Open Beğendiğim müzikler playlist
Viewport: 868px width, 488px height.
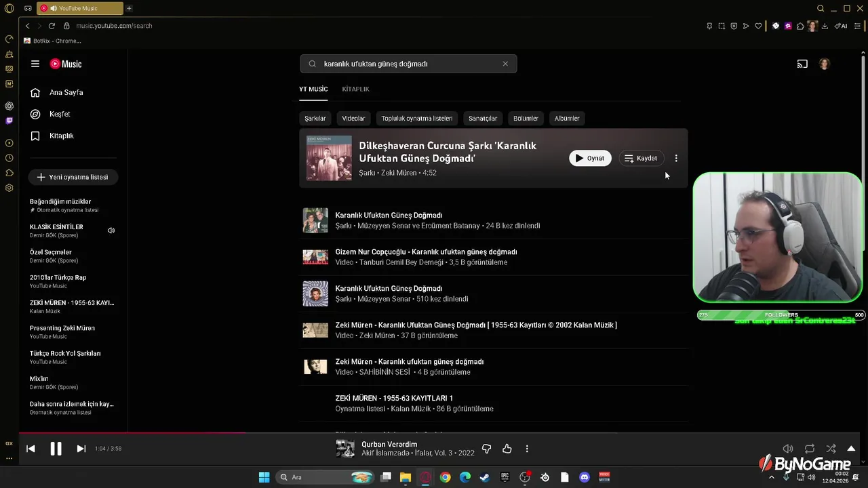[73, 205]
